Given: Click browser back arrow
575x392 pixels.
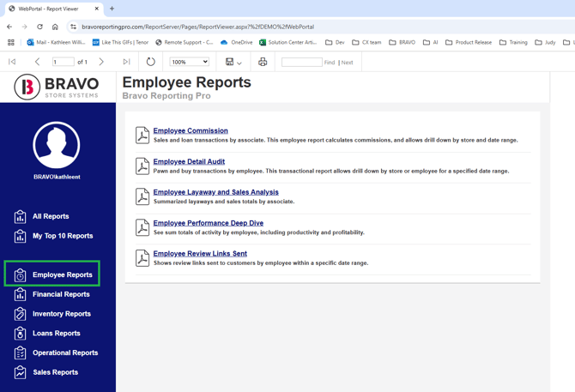Looking at the screenshot, I should coord(9,27).
